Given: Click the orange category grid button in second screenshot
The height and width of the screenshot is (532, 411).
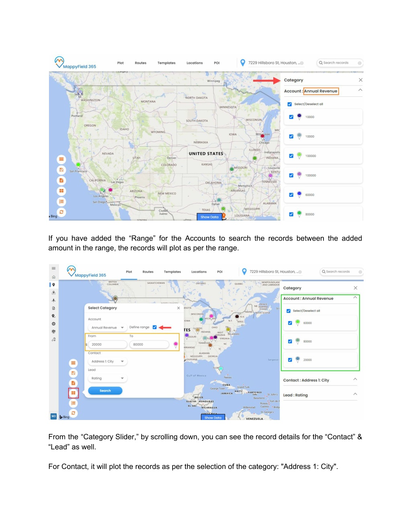Looking at the screenshot, I should [73, 393].
